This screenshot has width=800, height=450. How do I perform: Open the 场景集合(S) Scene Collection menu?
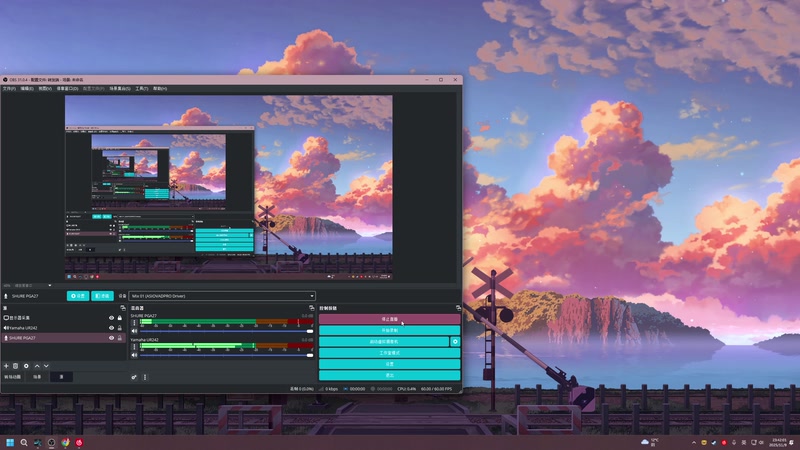120,89
